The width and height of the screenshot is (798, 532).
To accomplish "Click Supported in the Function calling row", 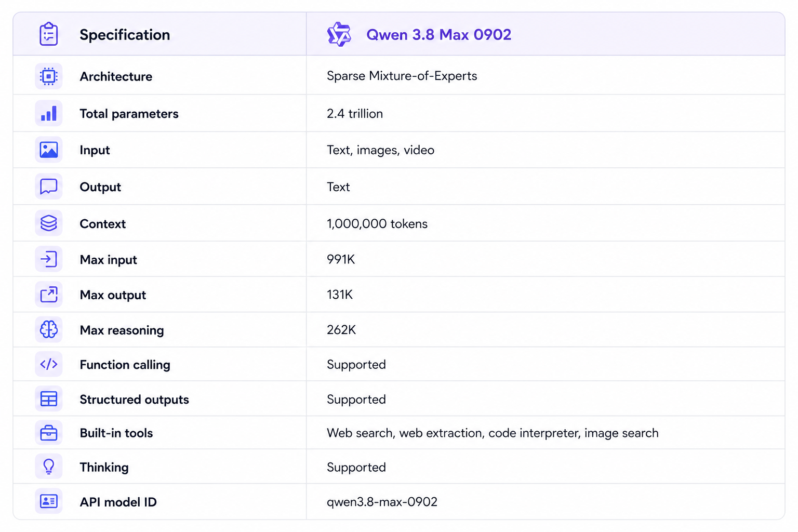I will [x=356, y=365].
